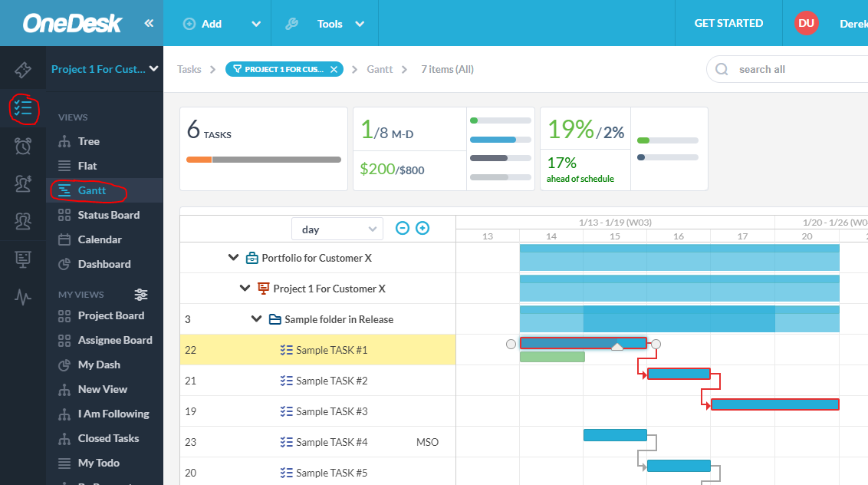The image size is (868, 485).
Task: Open the Tasks app icon
Action: tap(23, 108)
